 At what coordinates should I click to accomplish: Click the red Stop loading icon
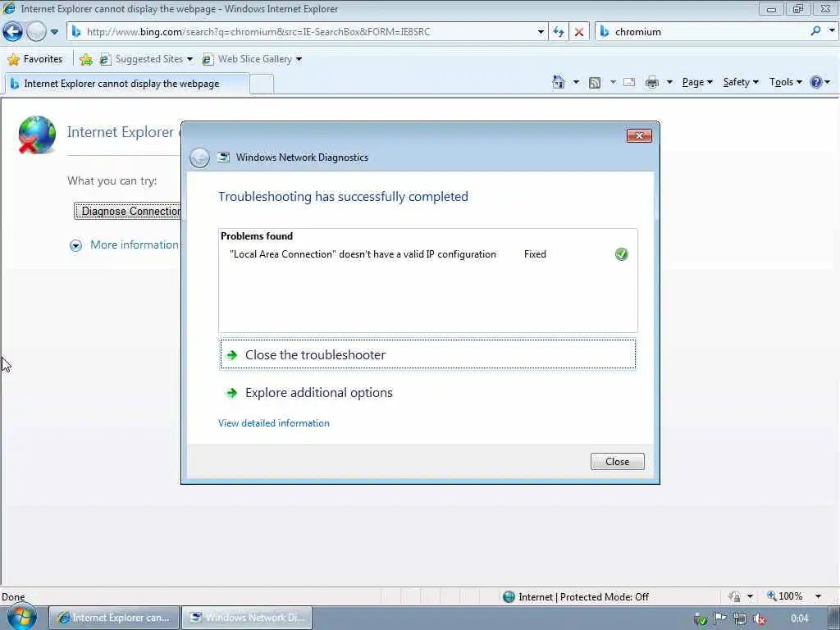(579, 32)
